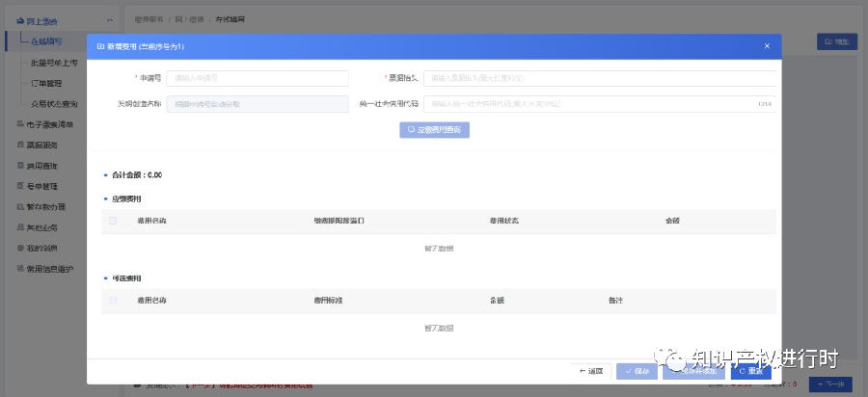Click the 网上缴费 breadcrumb link
The height and width of the screenshot is (397, 868).
click(189, 19)
